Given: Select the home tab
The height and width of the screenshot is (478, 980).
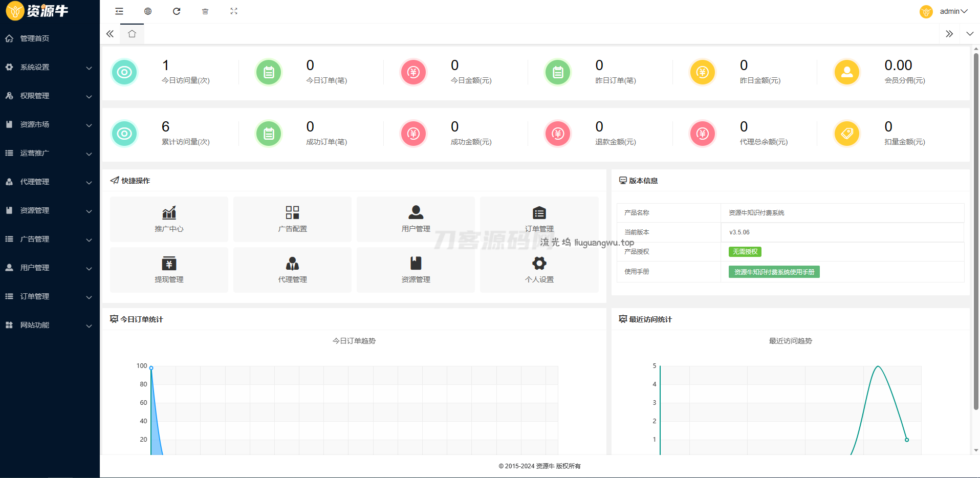Looking at the screenshot, I should [132, 34].
